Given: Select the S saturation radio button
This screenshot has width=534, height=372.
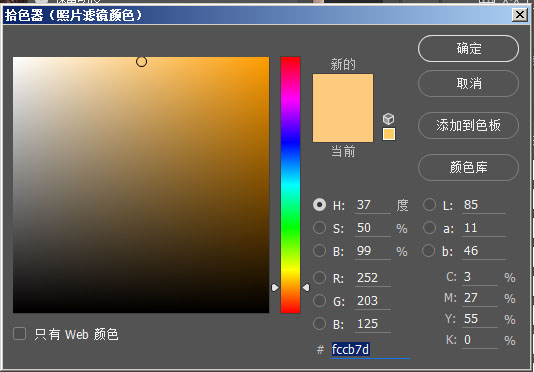Looking at the screenshot, I should tap(319, 228).
